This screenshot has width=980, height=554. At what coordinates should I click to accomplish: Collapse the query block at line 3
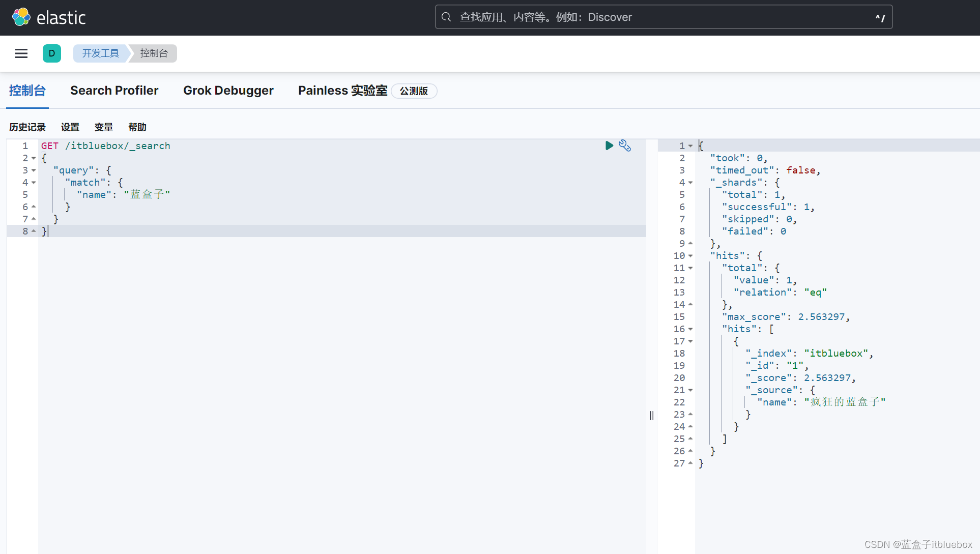pos(34,170)
